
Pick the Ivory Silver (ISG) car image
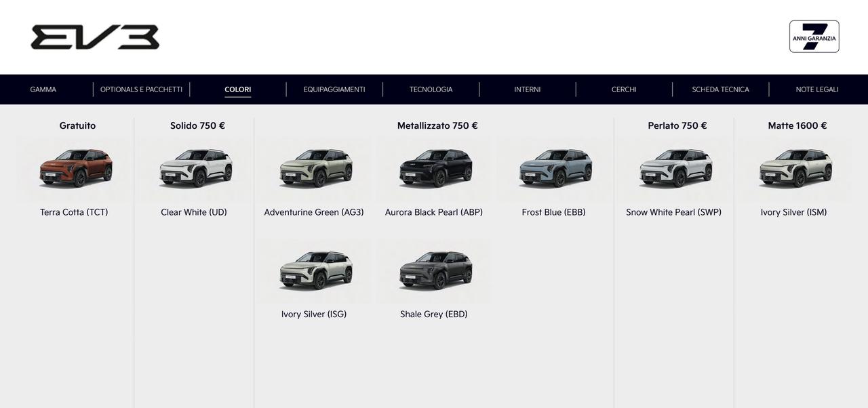(315, 270)
